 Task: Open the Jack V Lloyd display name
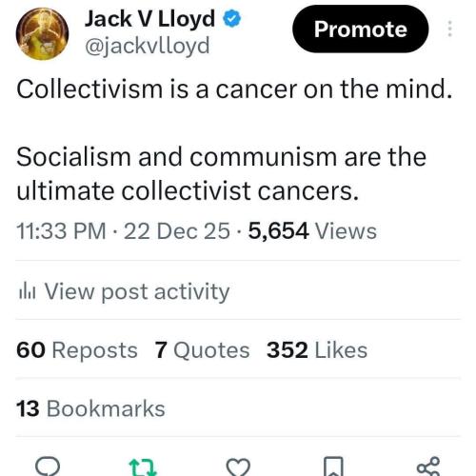[x=149, y=19]
